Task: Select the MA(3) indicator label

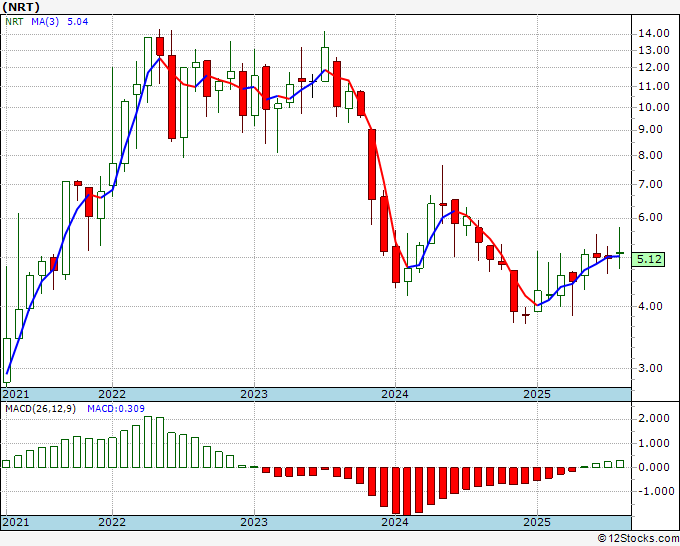Action: tap(45, 22)
